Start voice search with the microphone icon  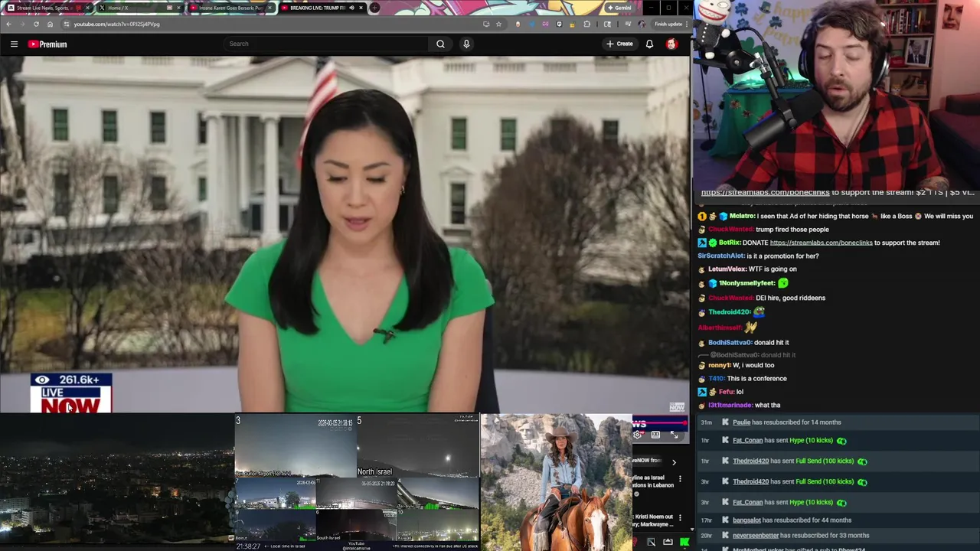[x=466, y=44]
